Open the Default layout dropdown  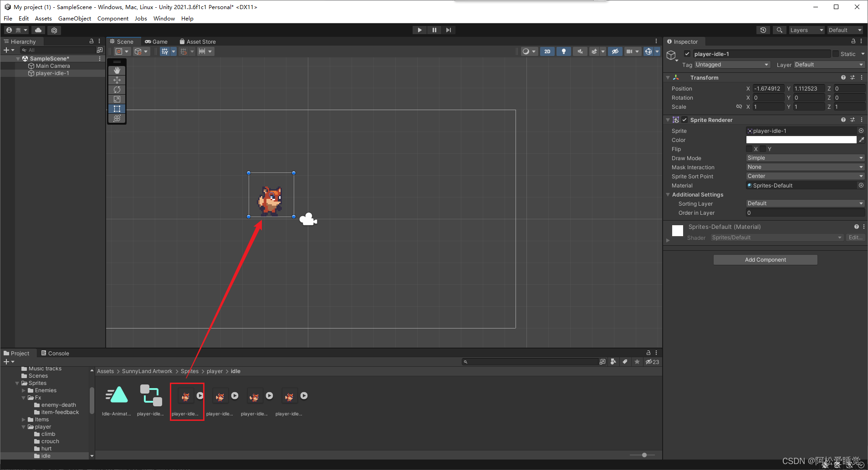pos(845,30)
